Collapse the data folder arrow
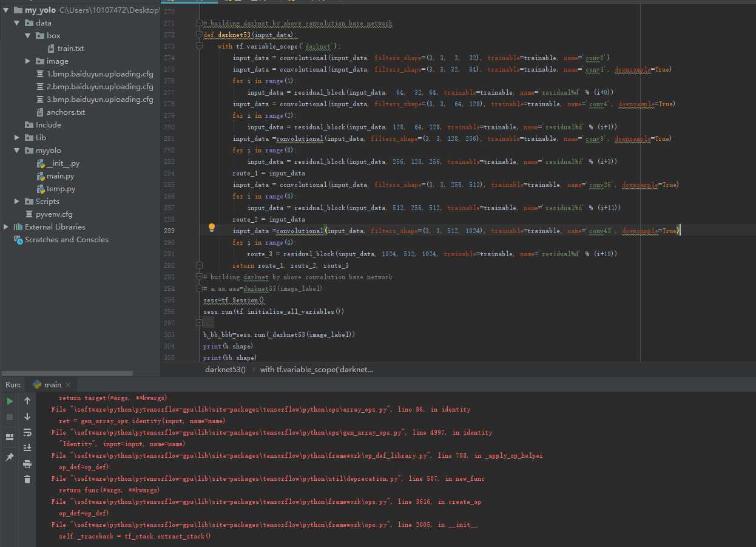 click(x=18, y=23)
